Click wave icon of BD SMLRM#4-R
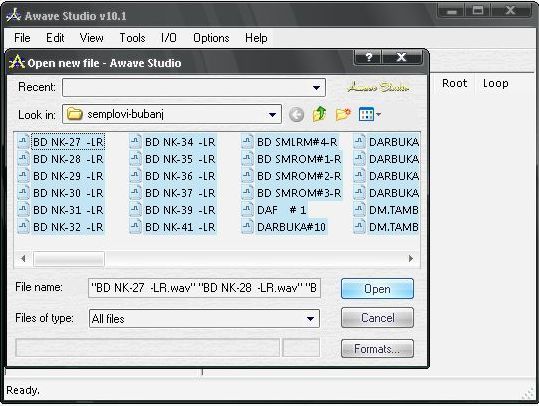 (247, 142)
